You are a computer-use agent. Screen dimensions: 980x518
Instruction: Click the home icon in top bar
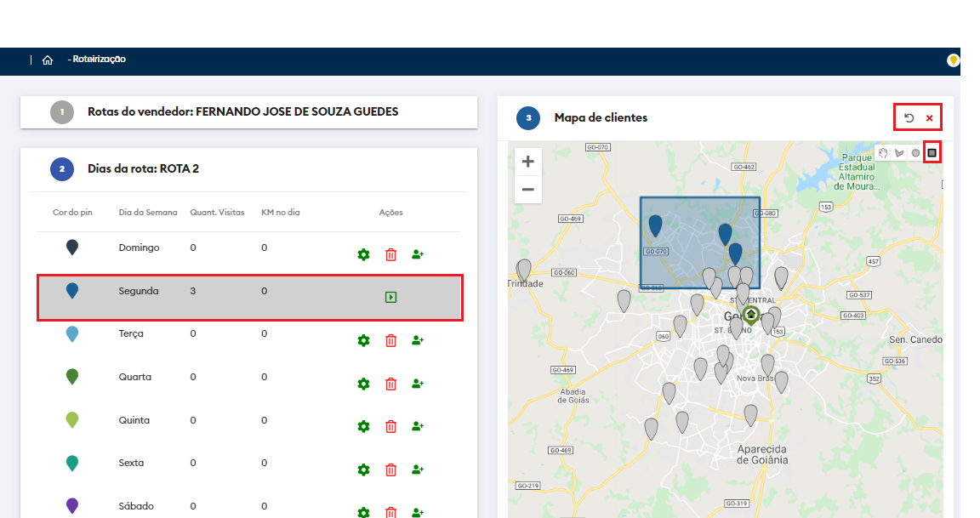click(x=48, y=60)
